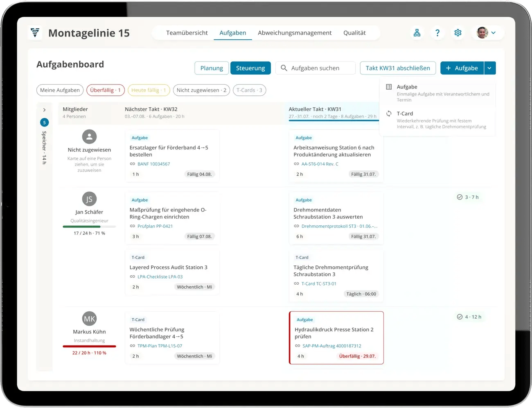This screenshot has height=408, width=532.
Task: Click link icon next to TPM-Plan TPM-L15-07
Action: pos(132,346)
